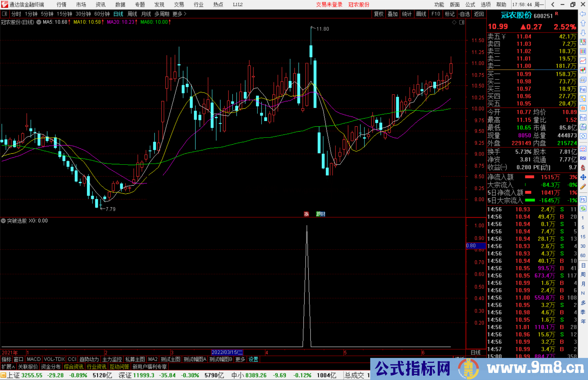The height and width of the screenshot is (380, 588).
Task: Click the left arrow sidebar icon
Action: (583, 14)
